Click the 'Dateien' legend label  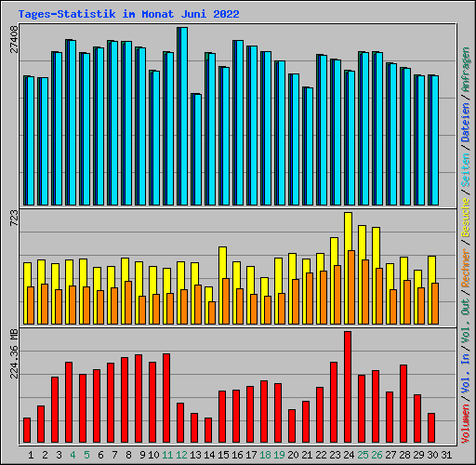[466, 123]
